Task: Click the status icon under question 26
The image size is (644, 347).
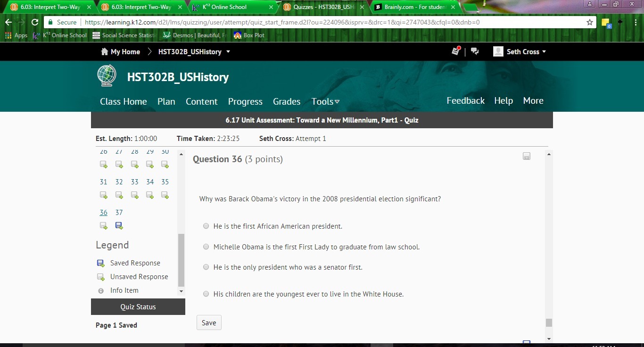Action: [x=103, y=165]
